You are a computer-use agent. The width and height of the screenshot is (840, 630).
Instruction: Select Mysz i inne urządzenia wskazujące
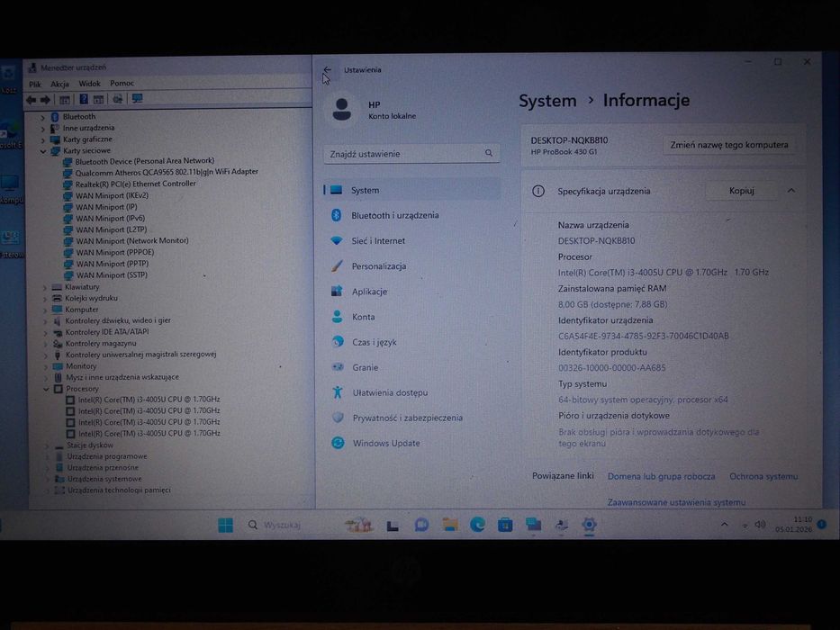[122, 377]
